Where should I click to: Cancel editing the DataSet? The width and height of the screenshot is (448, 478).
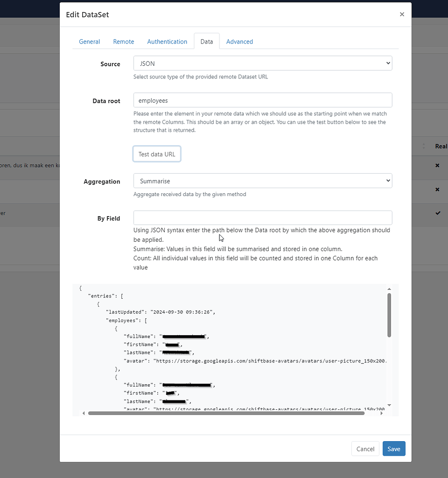click(x=365, y=449)
